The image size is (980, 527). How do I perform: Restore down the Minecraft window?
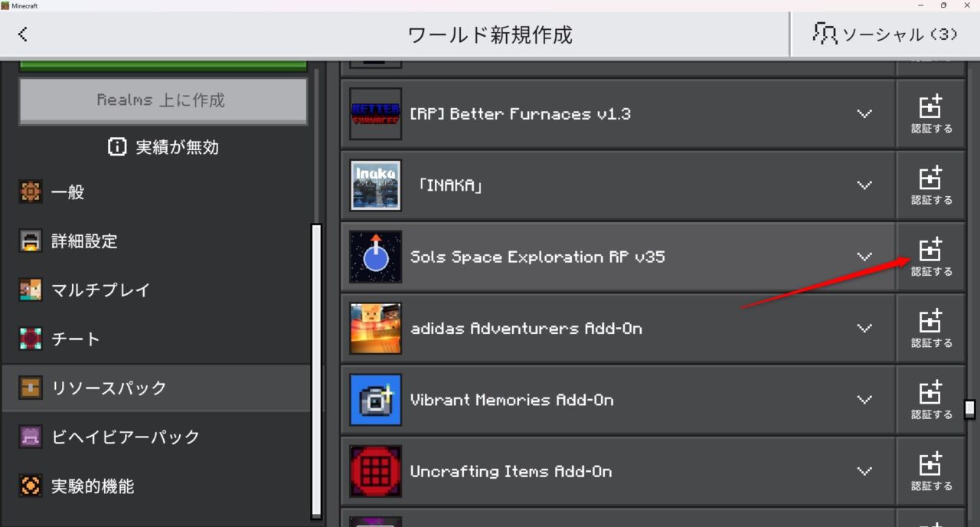pyautogui.click(x=943, y=5)
